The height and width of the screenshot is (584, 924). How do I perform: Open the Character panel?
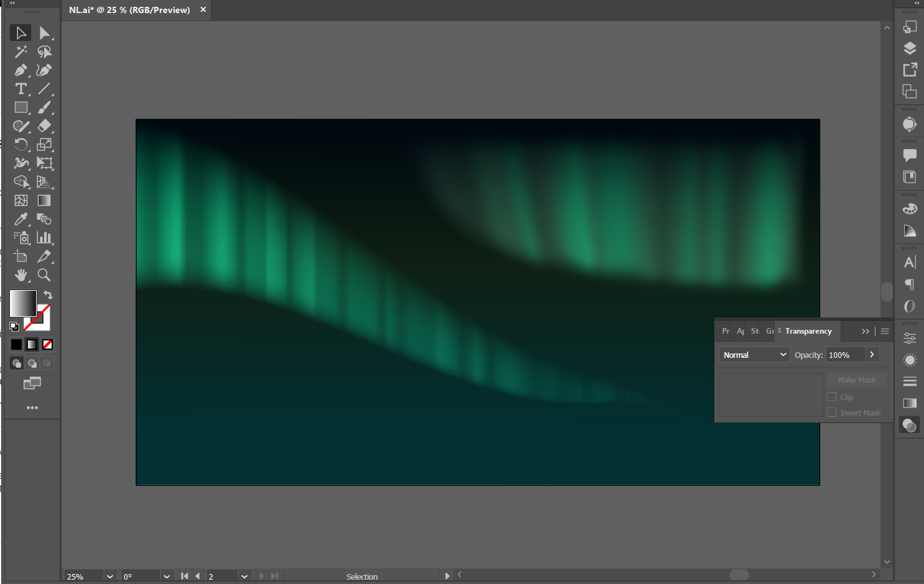pyautogui.click(x=910, y=263)
